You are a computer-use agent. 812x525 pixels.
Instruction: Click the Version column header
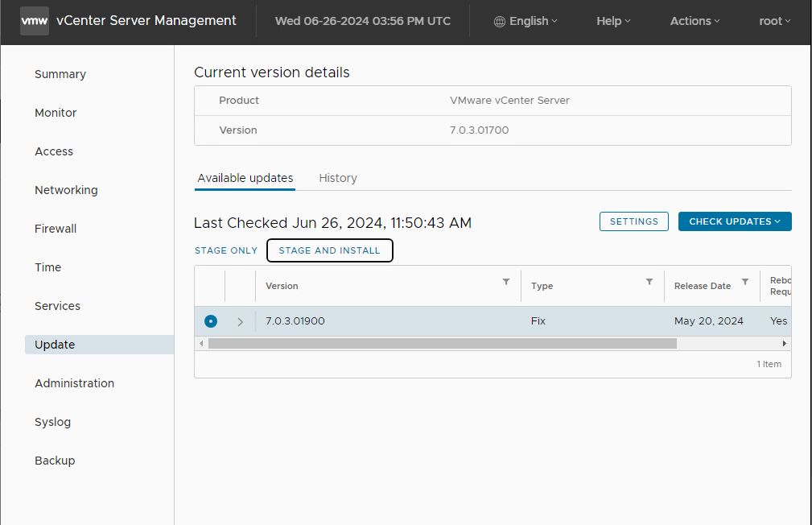pos(282,286)
